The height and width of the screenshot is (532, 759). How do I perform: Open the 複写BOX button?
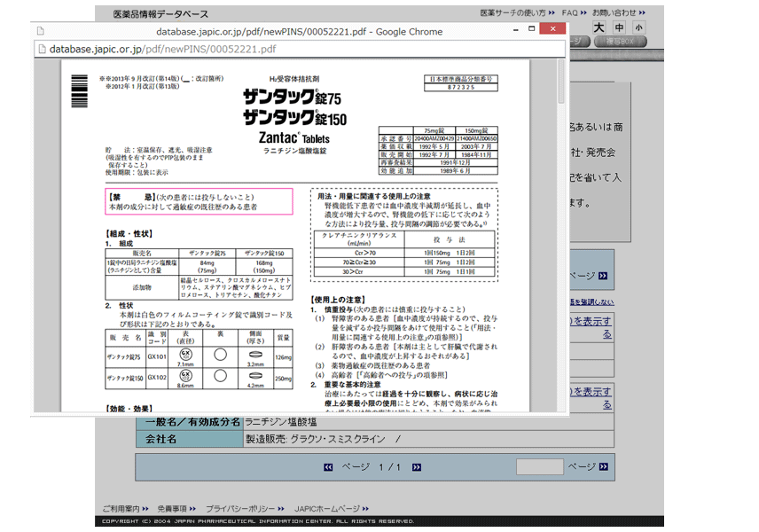coord(621,42)
